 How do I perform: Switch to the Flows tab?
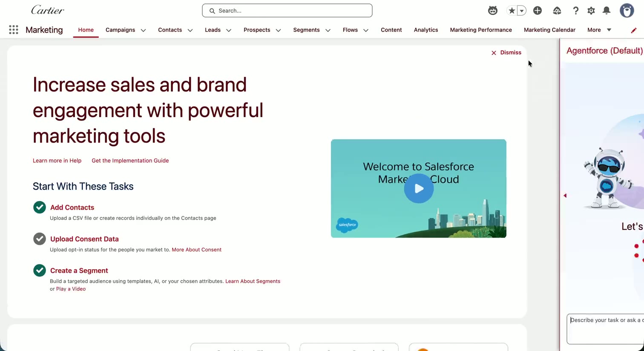click(x=350, y=30)
